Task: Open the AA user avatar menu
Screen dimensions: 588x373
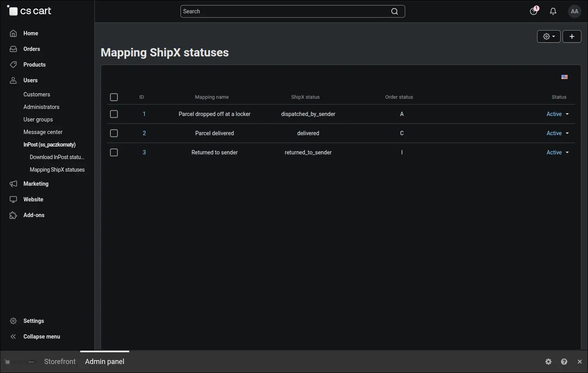Action: coord(575,11)
